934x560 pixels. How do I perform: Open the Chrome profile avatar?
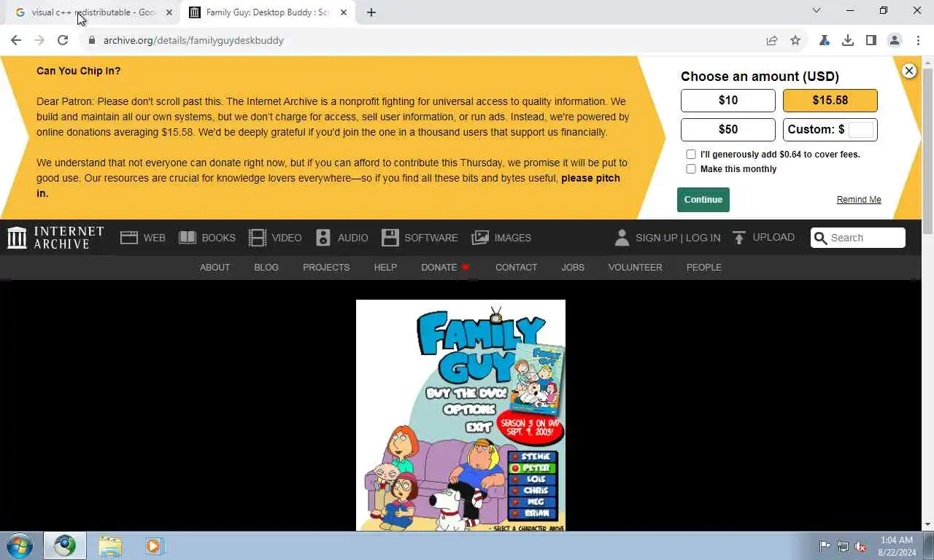click(895, 40)
